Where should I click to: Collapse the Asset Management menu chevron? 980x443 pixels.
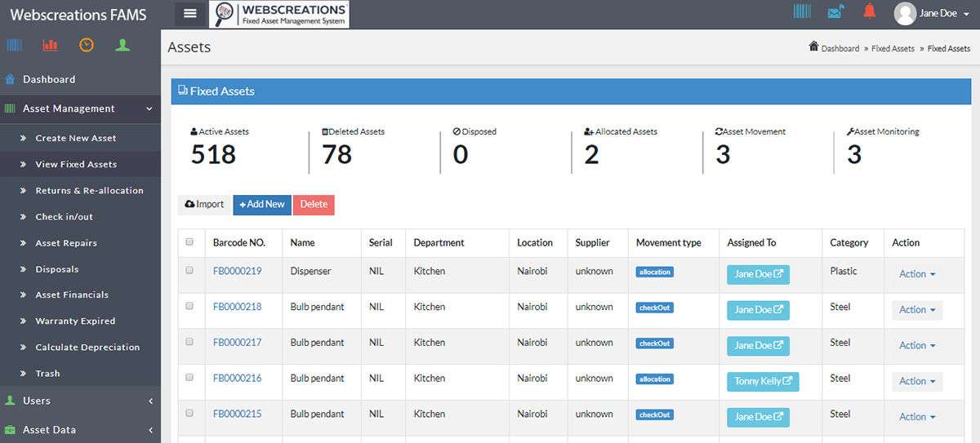pyautogui.click(x=149, y=109)
